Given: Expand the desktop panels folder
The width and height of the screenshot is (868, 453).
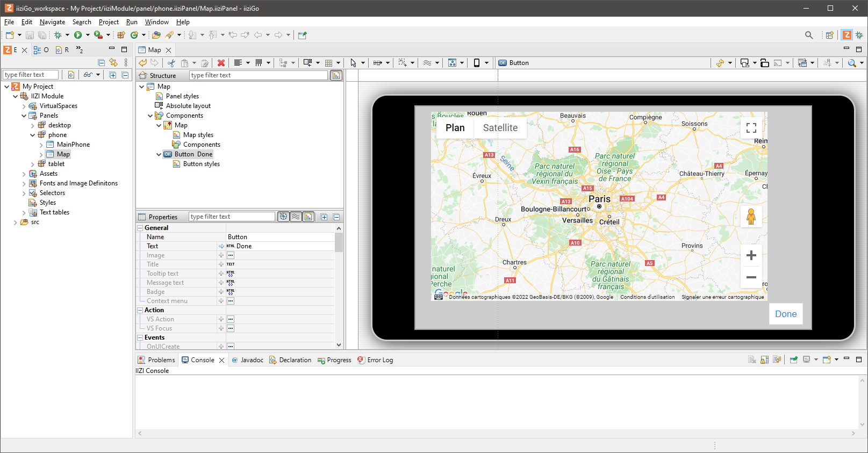Looking at the screenshot, I should tap(32, 125).
